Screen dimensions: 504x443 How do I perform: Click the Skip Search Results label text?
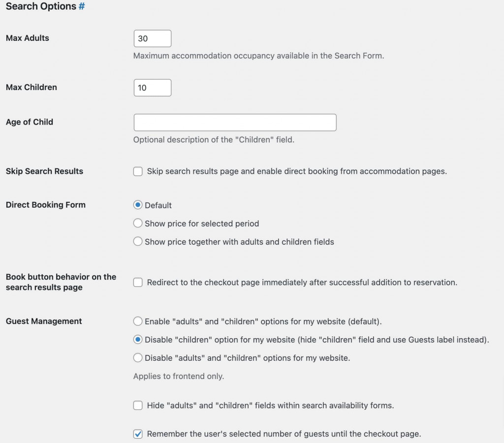44,171
